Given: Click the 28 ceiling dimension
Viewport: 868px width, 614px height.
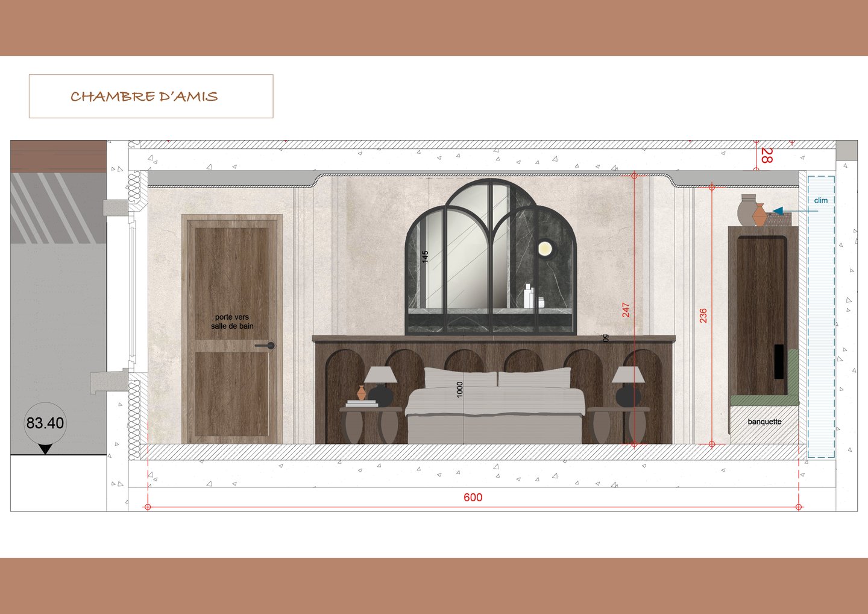Looking at the screenshot, I should (x=766, y=156).
